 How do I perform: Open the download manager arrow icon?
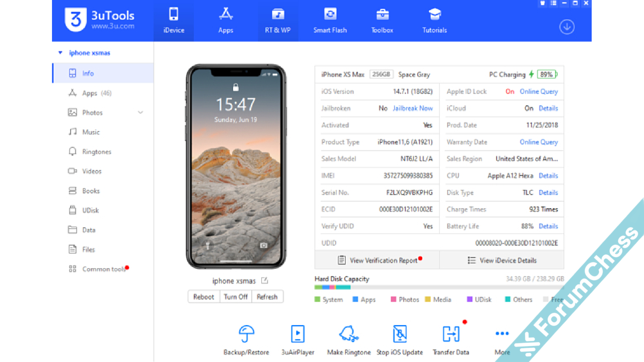(x=567, y=27)
